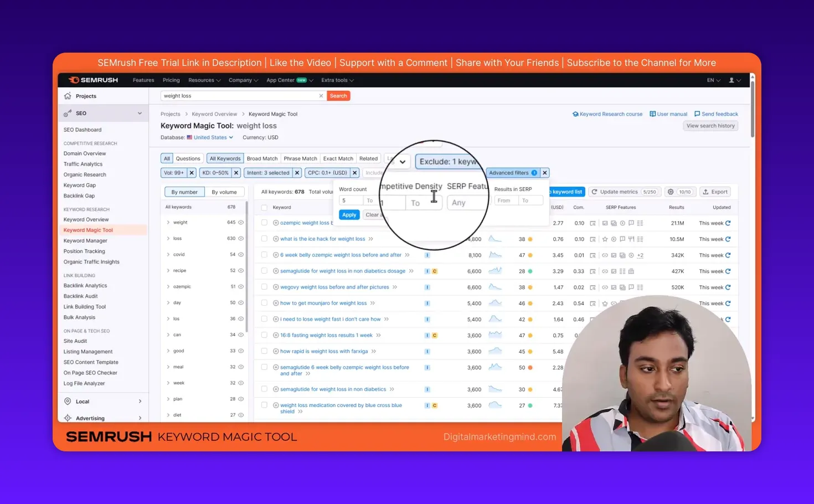Open the Keyword Magic Tool sidebar link

(87, 230)
